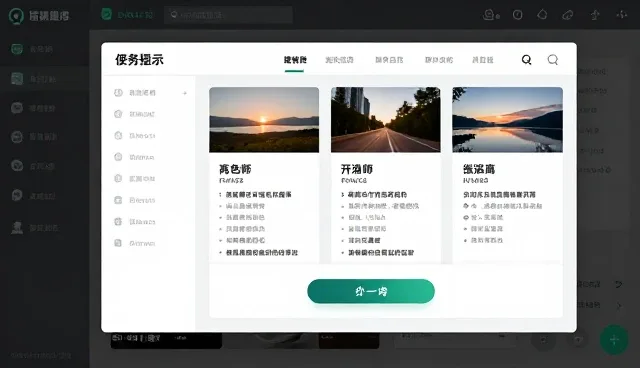Select the sixth row in the dialog's left list
This screenshot has height=368, width=640.
(149, 200)
